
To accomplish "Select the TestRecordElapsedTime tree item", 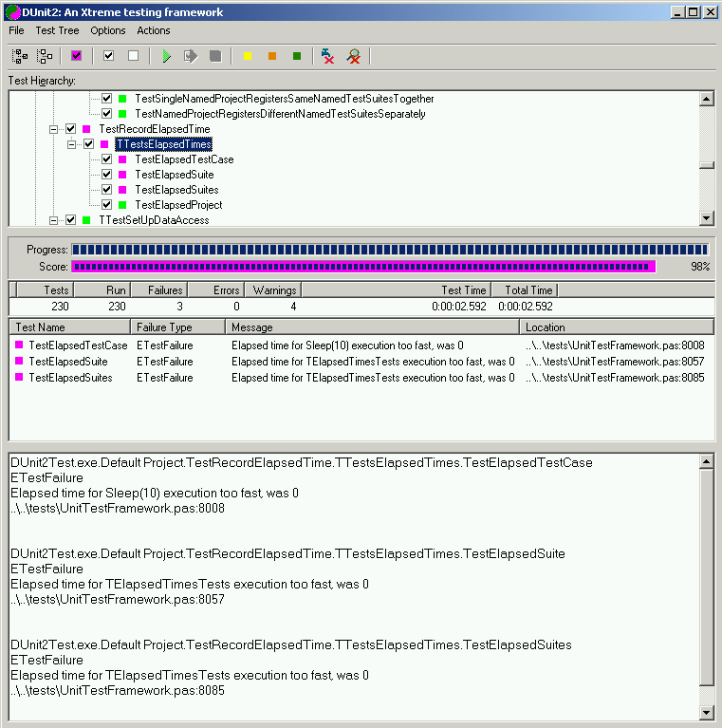I will (155, 129).
